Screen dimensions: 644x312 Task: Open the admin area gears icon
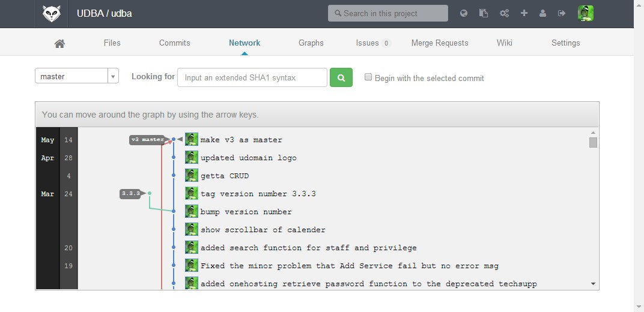pyautogui.click(x=505, y=13)
